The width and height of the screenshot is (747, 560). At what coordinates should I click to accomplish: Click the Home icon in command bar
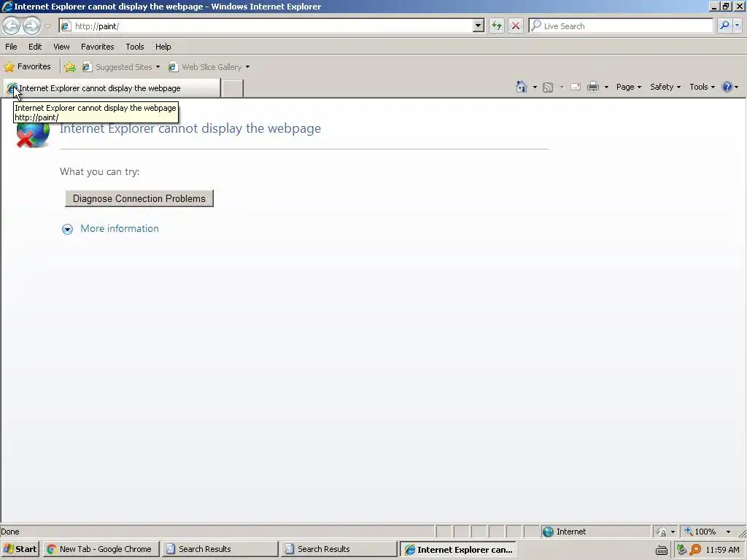coord(522,87)
